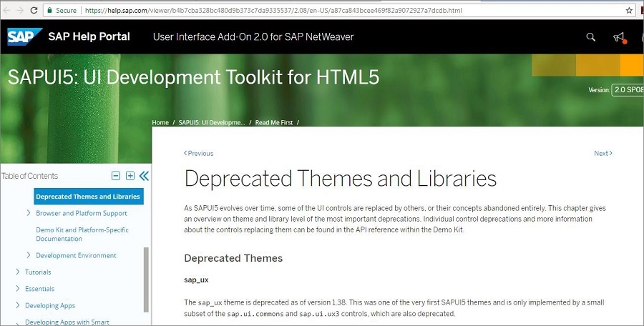The height and width of the screenshot is (326, 644).
Task: Click the Deprecated Themes and Libraries page title
Action: pyautogui.click(x=341, y=178)
